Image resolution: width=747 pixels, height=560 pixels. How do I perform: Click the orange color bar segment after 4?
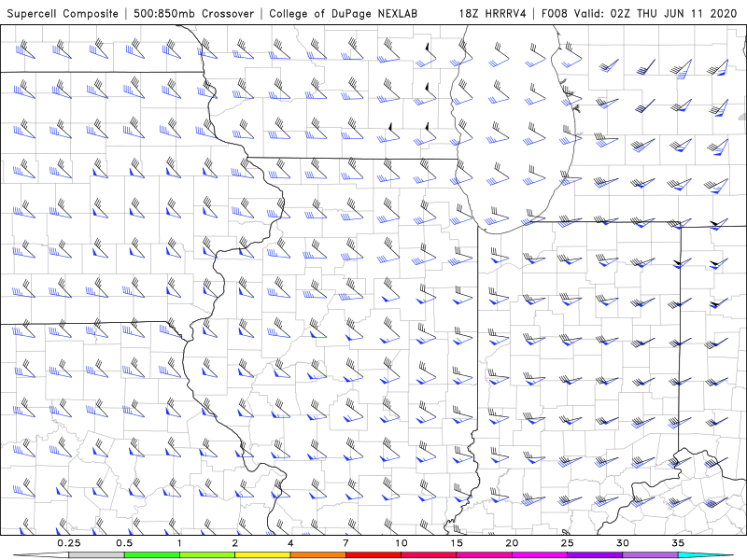[317, 555]
